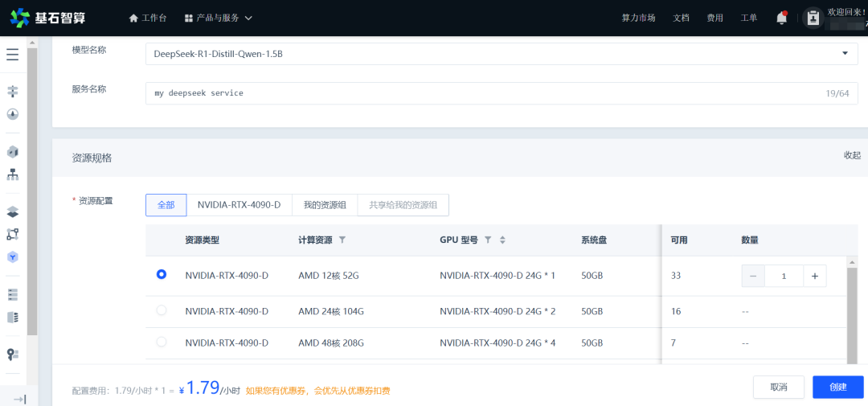Switch to 共享给我的资源组 tab
Screen dimensions: 868x406
[403, 205]
